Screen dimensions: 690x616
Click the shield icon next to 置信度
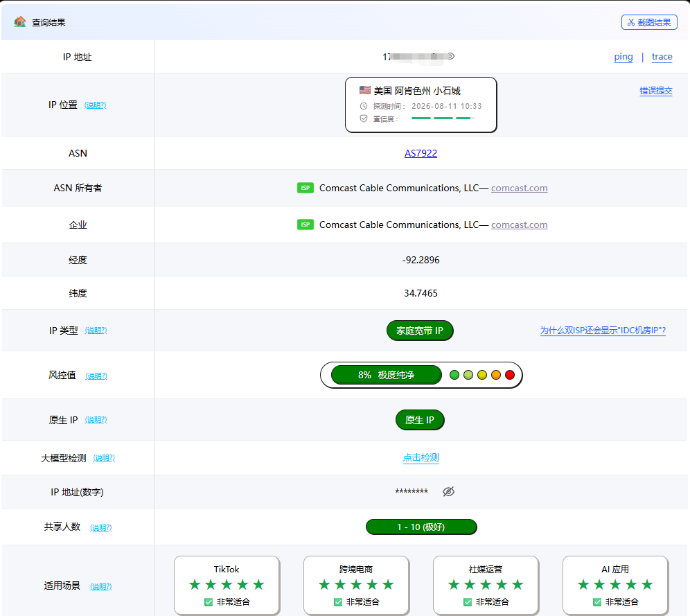tap(364, 118)
